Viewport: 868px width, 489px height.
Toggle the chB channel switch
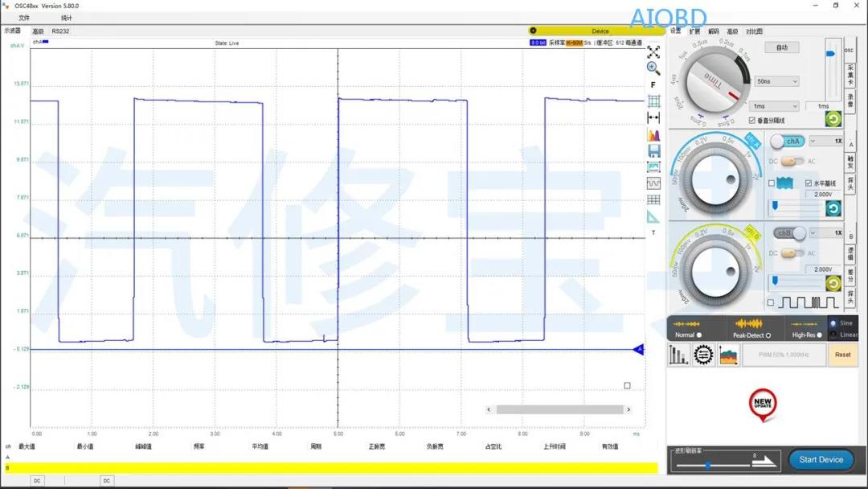pos(789,233)
